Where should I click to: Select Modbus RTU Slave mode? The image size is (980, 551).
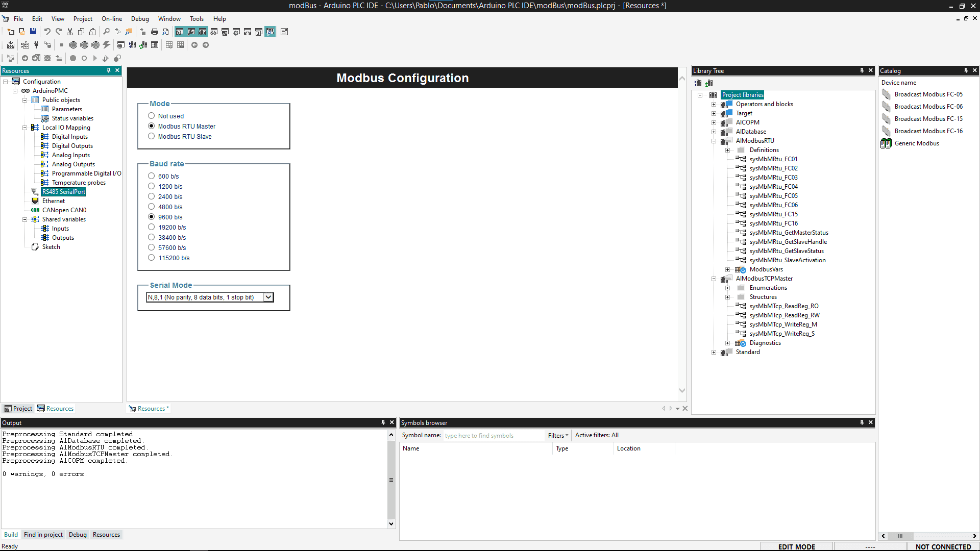[152, 136]
